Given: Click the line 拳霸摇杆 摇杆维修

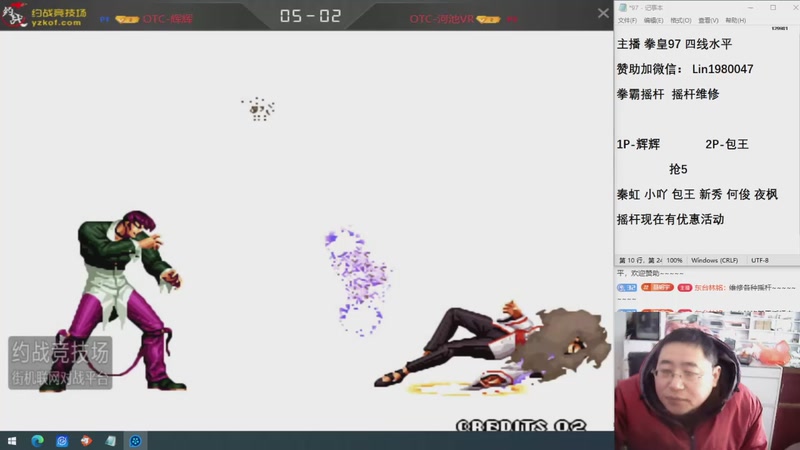Looking at the screenshot, I should (668, 94).
